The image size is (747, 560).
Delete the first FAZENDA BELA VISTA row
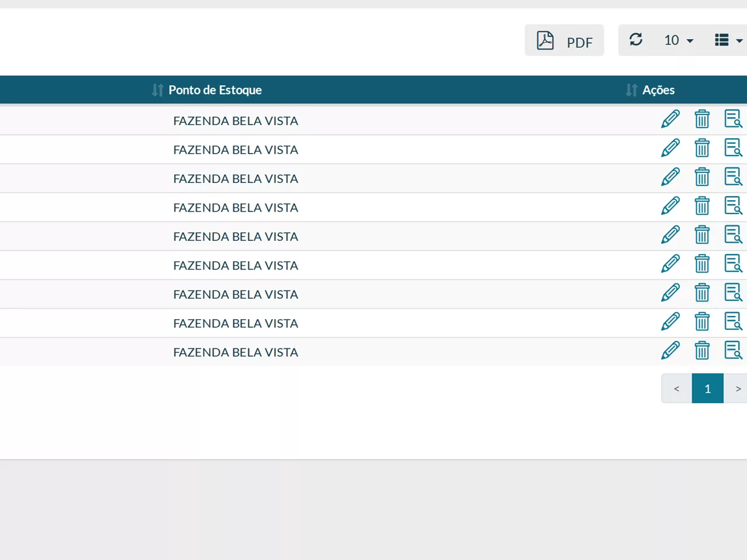pyautogui.click(x=702, y=119)
